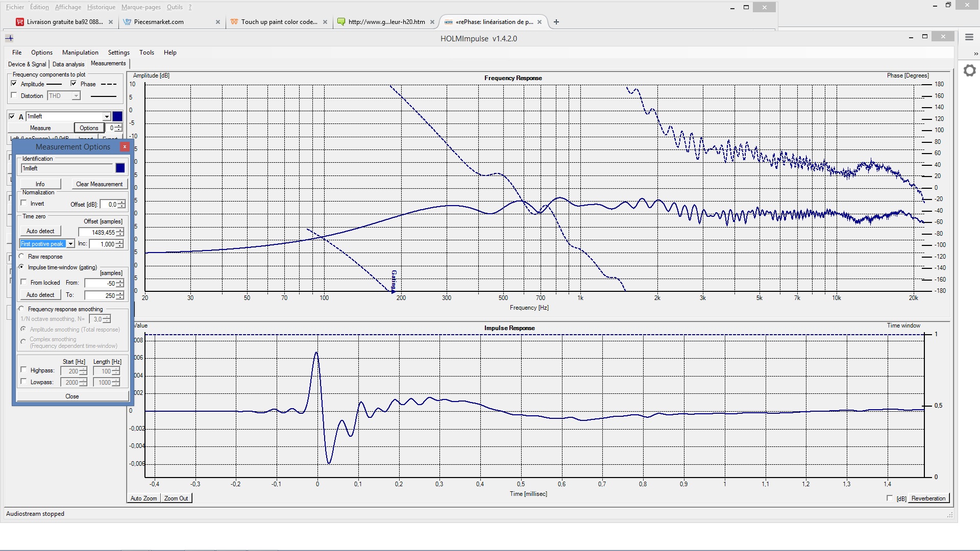Open the Manipulation menu

[80, 53]
